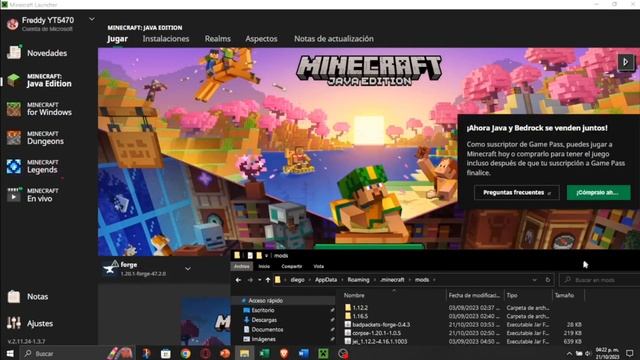
Task: Open Google Chrome from taskbar
Action: [186, 353]
